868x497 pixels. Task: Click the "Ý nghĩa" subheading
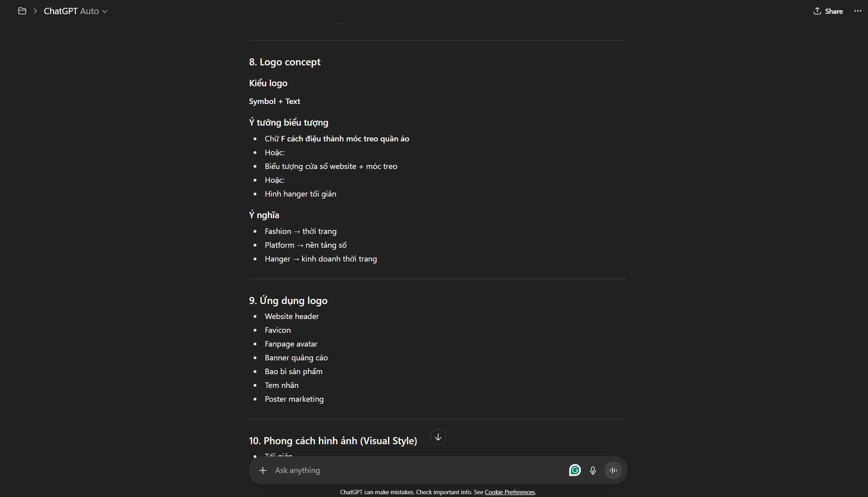coord(264,215)
